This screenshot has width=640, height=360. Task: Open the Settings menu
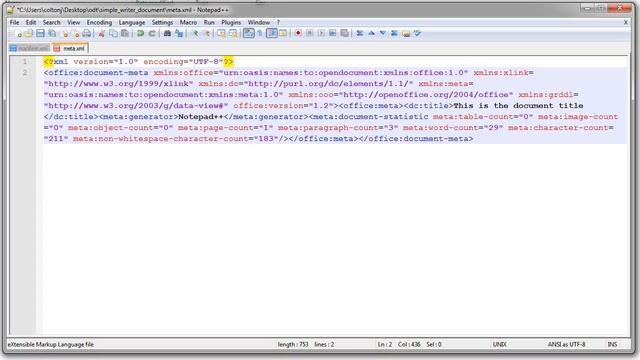click(x=162, y=22)
